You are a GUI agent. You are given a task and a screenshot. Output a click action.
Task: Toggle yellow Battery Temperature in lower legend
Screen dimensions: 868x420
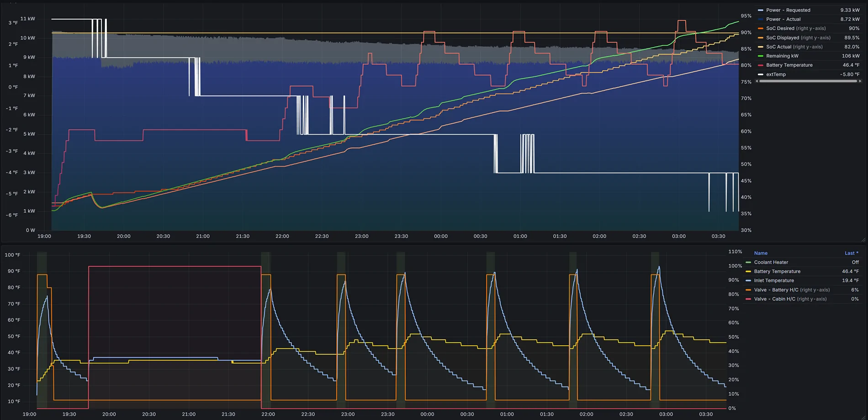(777, 272)
